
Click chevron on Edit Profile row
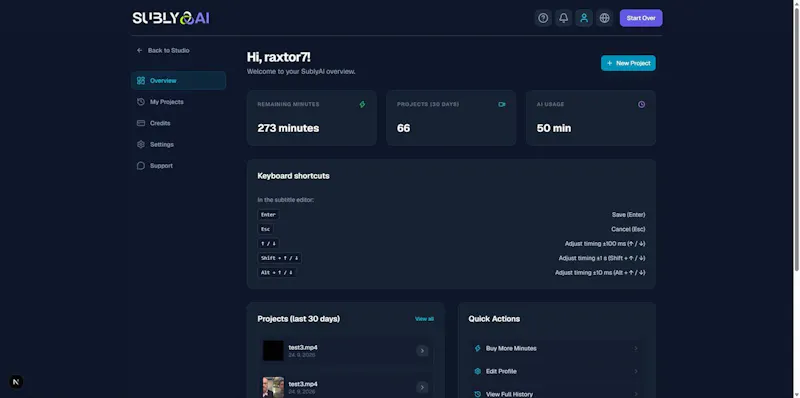pyautogui.click(x=636, y=371)
